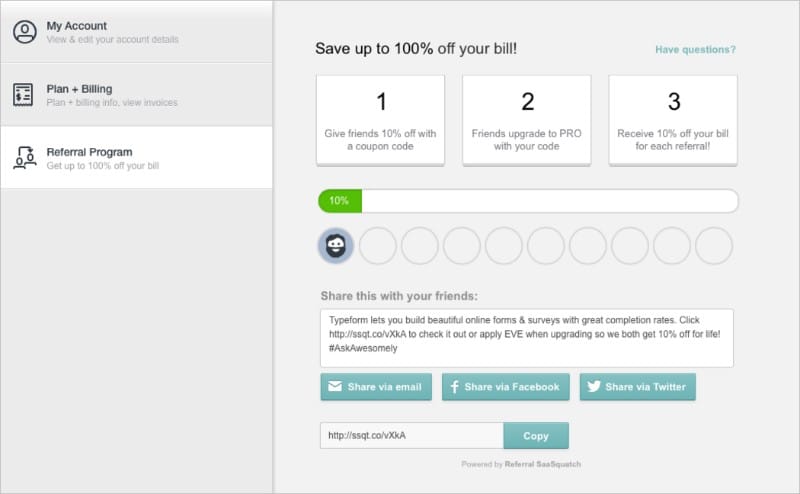Screen dimensions: 800x494
Task: Click the referral URL input field
Action: (412, 436)
